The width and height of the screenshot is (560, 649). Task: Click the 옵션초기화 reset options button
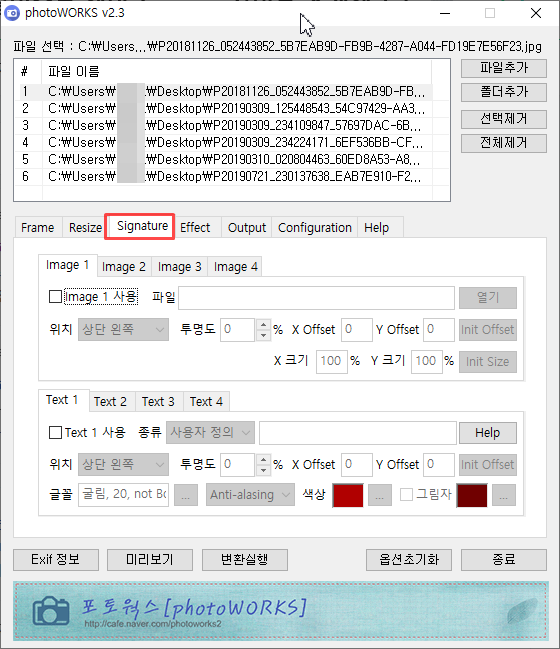click(x=409, y=560)
